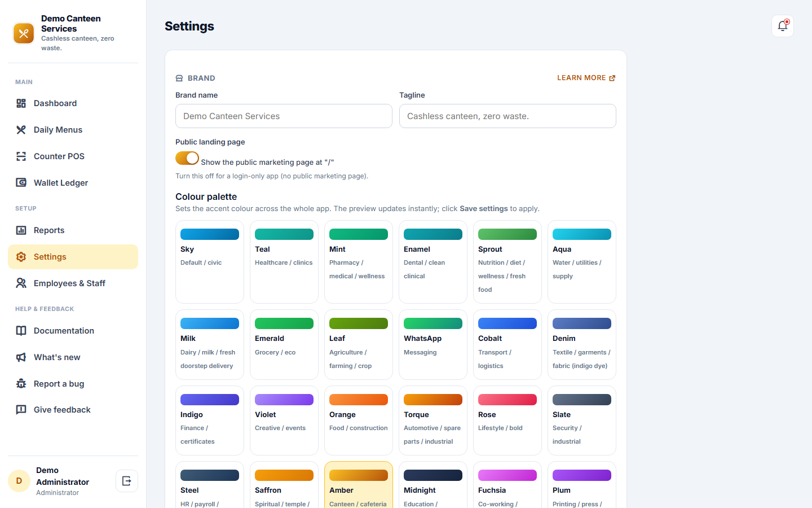Click the logout icon button
Viewport: 812px width, 508px height.
pyautogui.click(x=127, y=481)
